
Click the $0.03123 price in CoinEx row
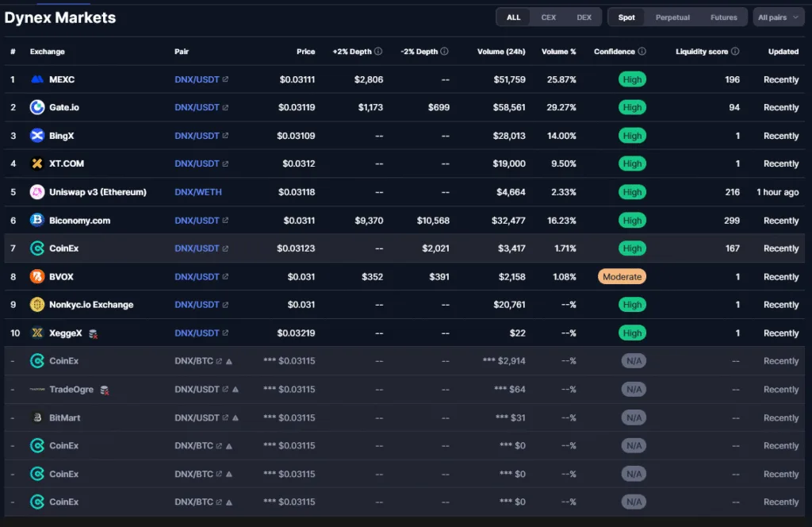[296, 248]
